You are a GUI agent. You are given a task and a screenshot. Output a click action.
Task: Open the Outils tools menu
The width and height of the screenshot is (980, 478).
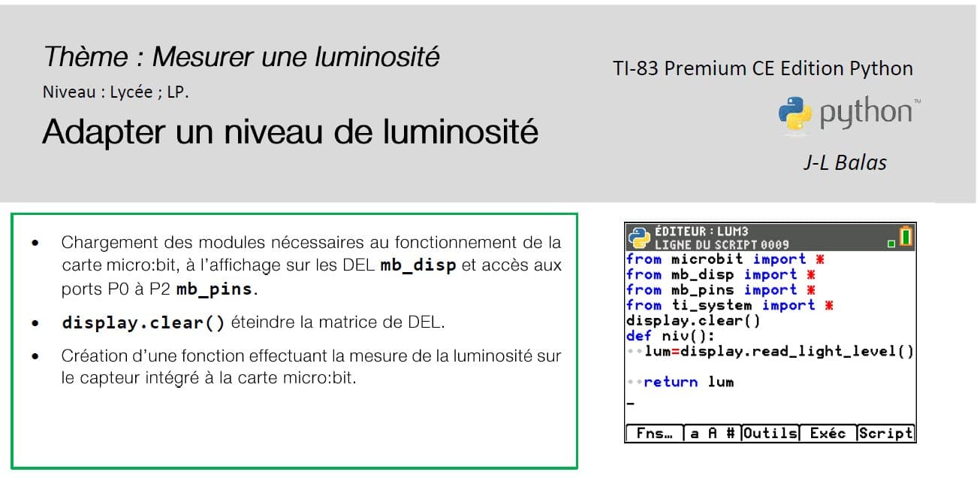[x=770, y=434]
